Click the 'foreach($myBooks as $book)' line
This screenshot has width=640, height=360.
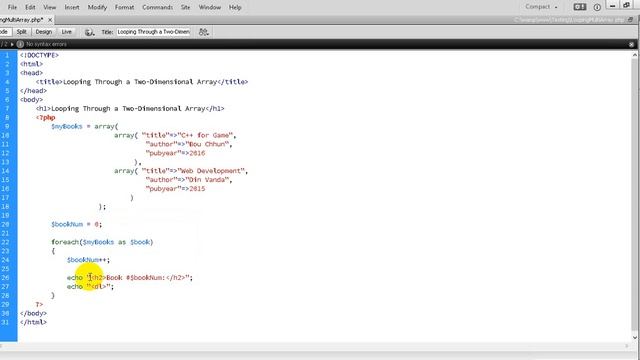click(102, 242)
